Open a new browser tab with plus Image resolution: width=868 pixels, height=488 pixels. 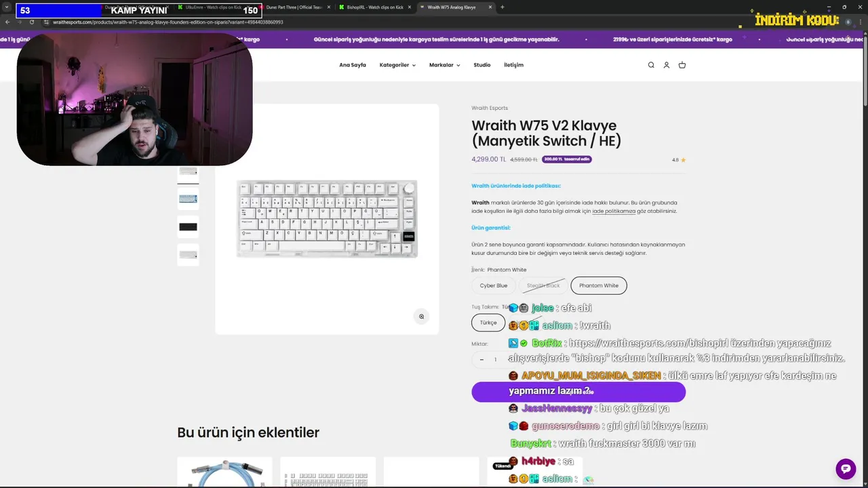(x=502, y=7)
